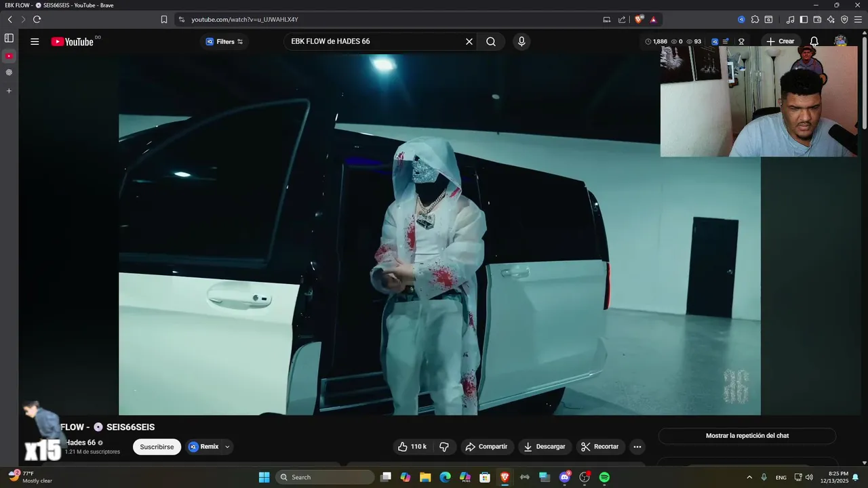Screen dimensions: 868x488
Task: Like the video with 110 k thumbs-up
Action: (x=412, y=447)
